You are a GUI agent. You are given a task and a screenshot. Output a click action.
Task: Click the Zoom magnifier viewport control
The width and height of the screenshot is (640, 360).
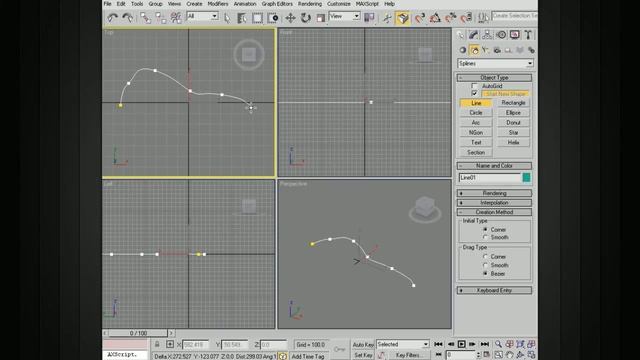tap(498, 344)
